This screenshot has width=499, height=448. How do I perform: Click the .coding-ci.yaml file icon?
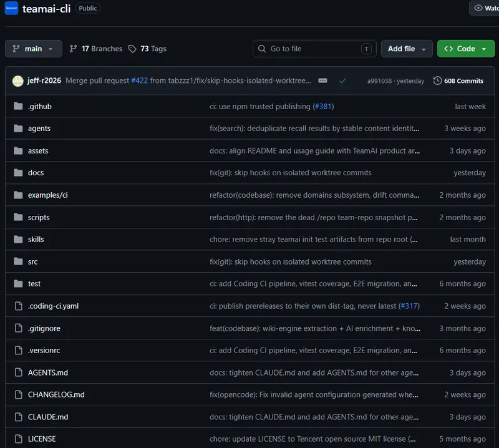19,306
